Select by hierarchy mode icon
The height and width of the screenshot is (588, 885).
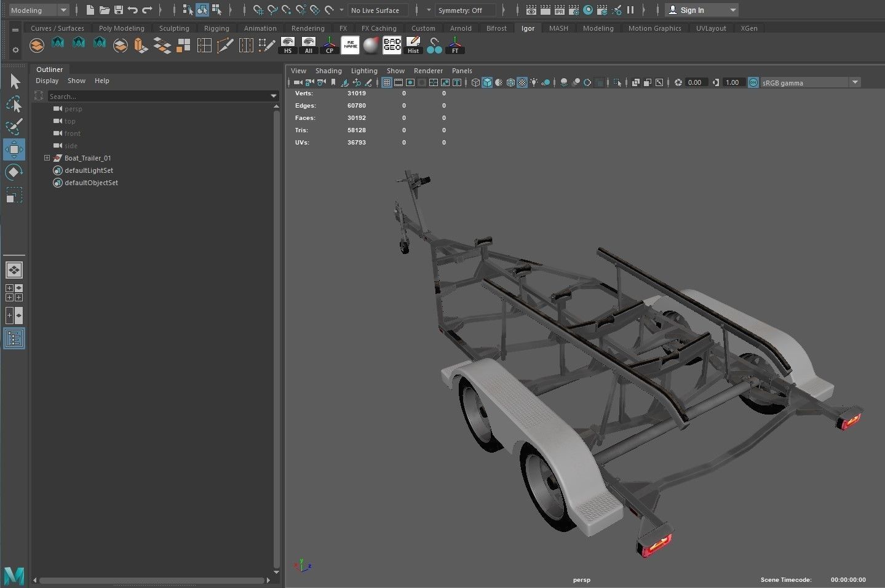(188, 10)
